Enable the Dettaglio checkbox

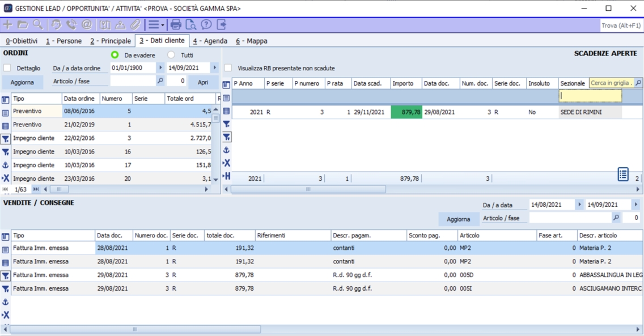point(7,68)
